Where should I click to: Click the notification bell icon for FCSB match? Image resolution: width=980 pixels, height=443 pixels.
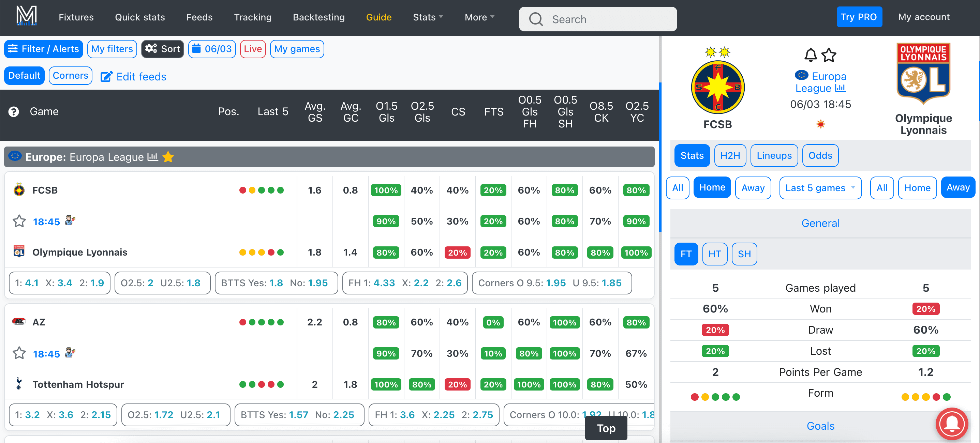[810, 55]
